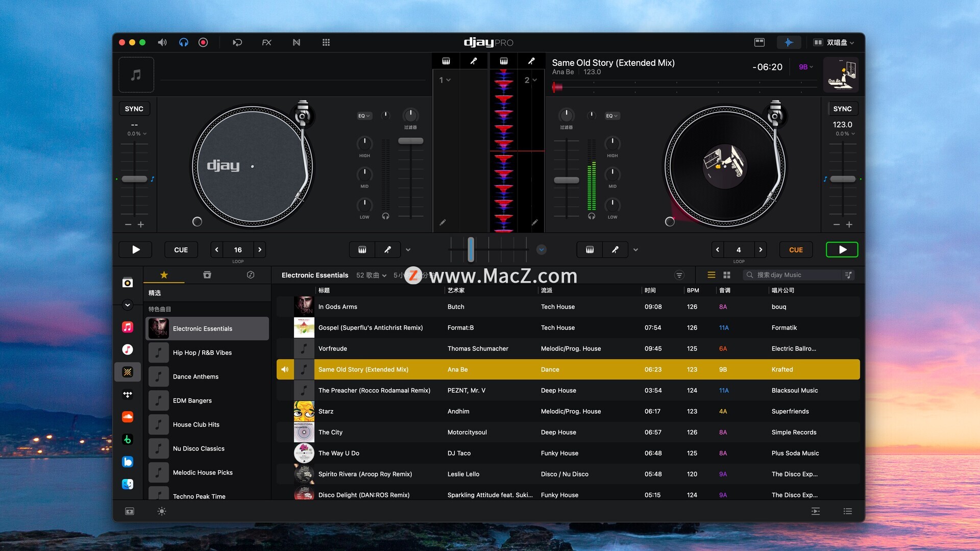The height and width of the screenshot is (551, 980).
Task: Open the sampler grid icon
Action: pos(326,42)
